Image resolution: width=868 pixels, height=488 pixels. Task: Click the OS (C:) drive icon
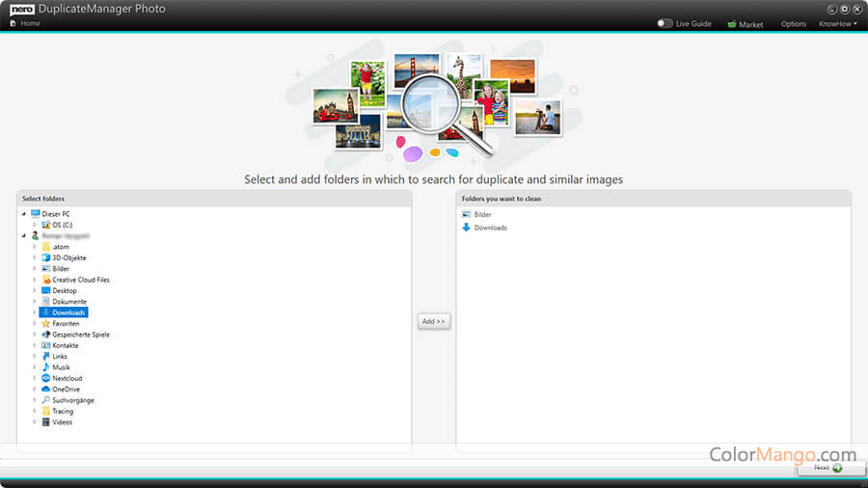click(x=46, y=225)
